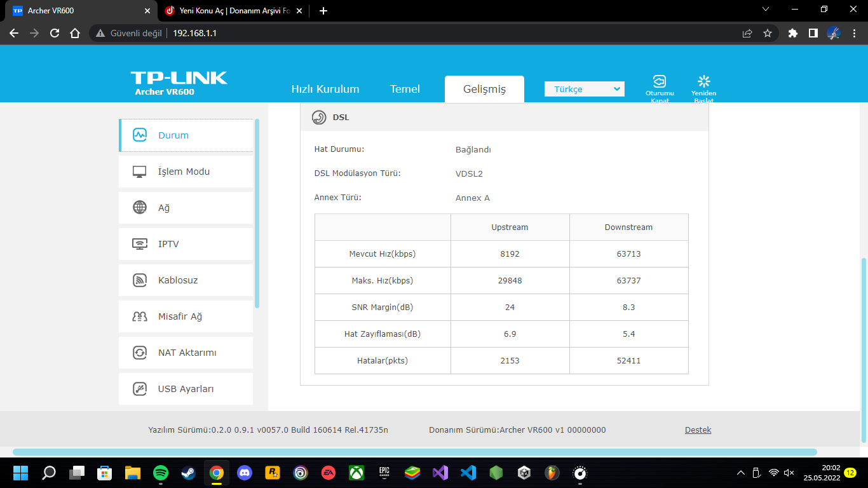This screenshot has width=868, height=488.
Task: Open the Chrome tab search chevron
Action: 766,10
